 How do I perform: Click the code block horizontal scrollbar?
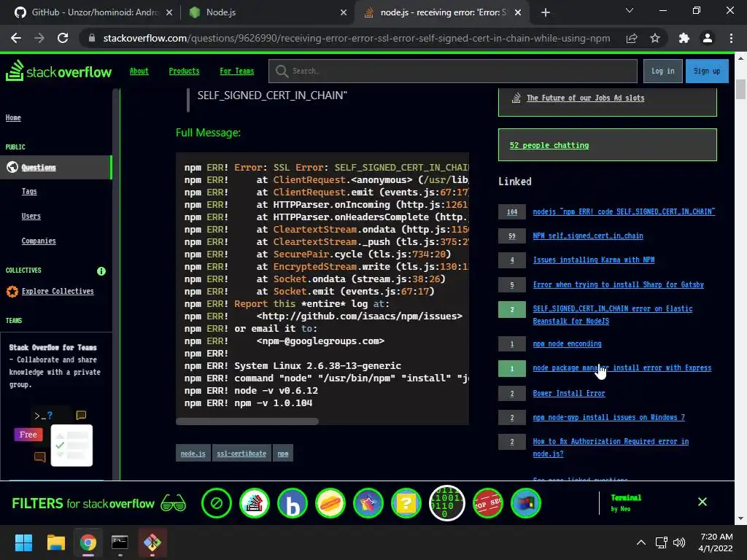click(x=247, y=421)
